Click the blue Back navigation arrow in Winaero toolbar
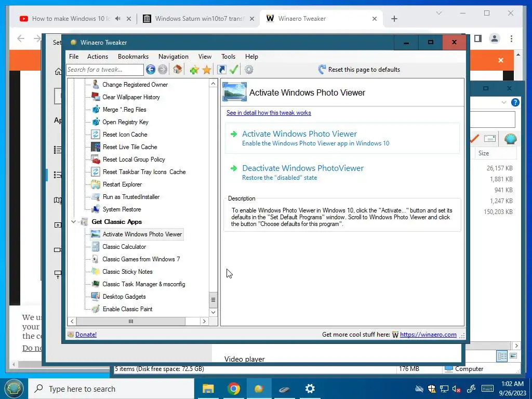The height and width of the screenshot is (399, 532). 151,70
